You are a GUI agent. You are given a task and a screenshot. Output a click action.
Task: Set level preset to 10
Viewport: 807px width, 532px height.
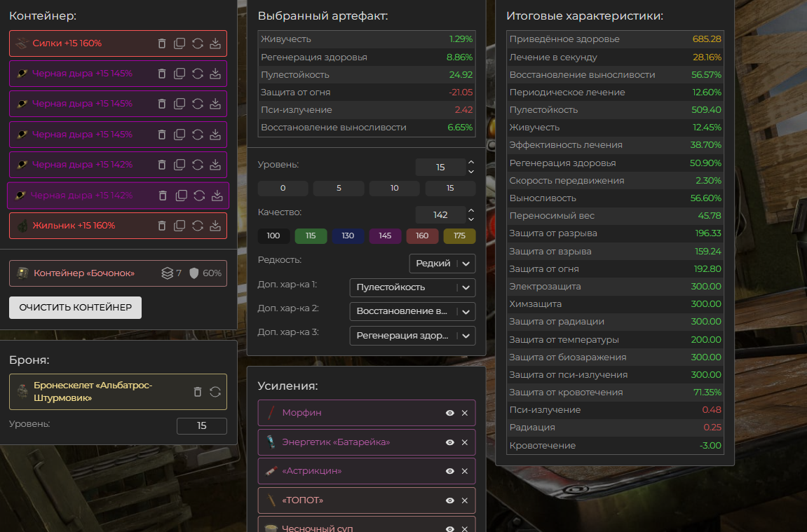394,189
